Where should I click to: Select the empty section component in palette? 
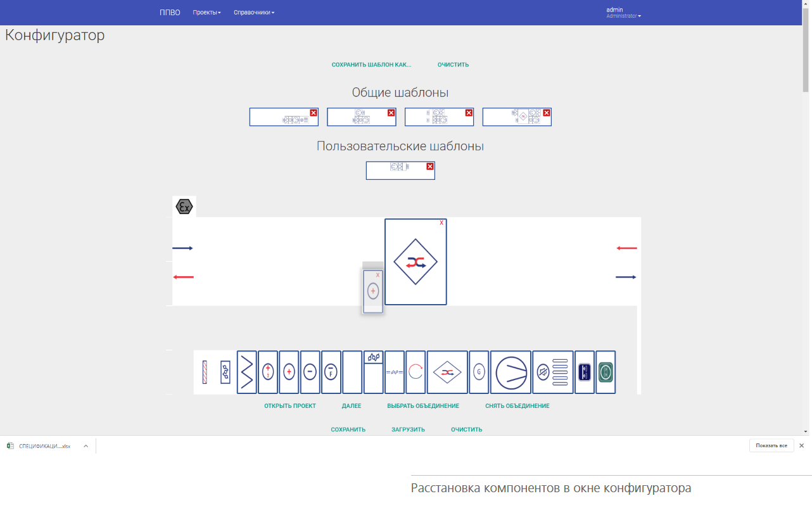pyautogui.click(x=352, y=372)
